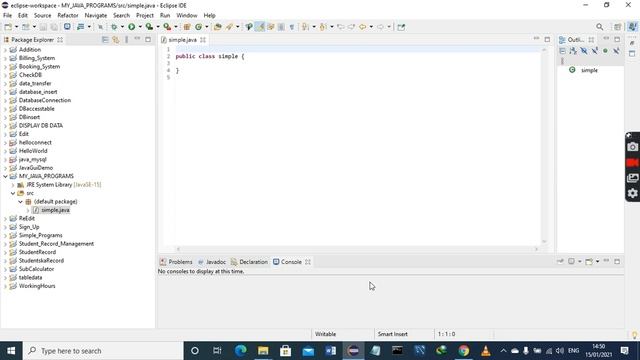Click the New Java Package icon
Image resolution: width=640 pixels, height=360 pixels.
pos(187,27)
